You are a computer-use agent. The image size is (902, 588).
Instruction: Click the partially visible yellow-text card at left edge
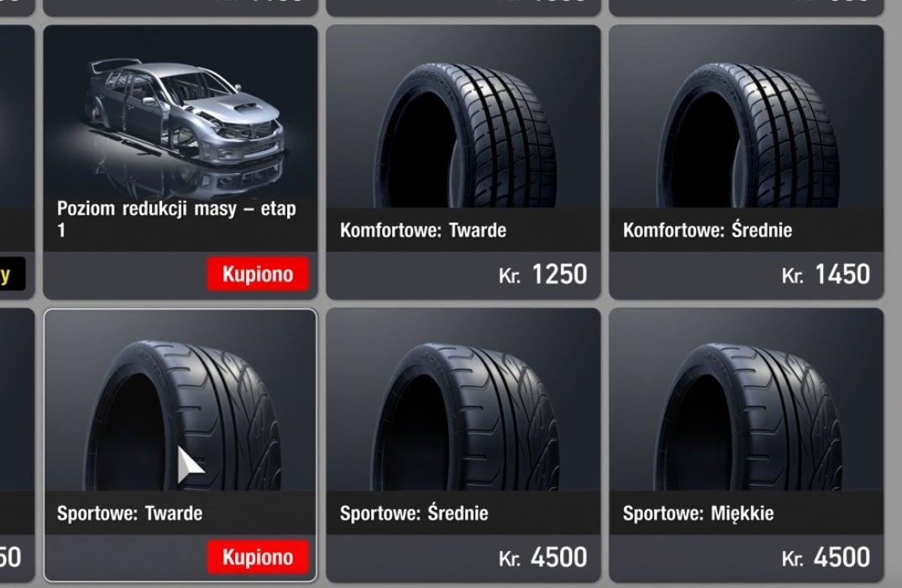tap(16, 161)
